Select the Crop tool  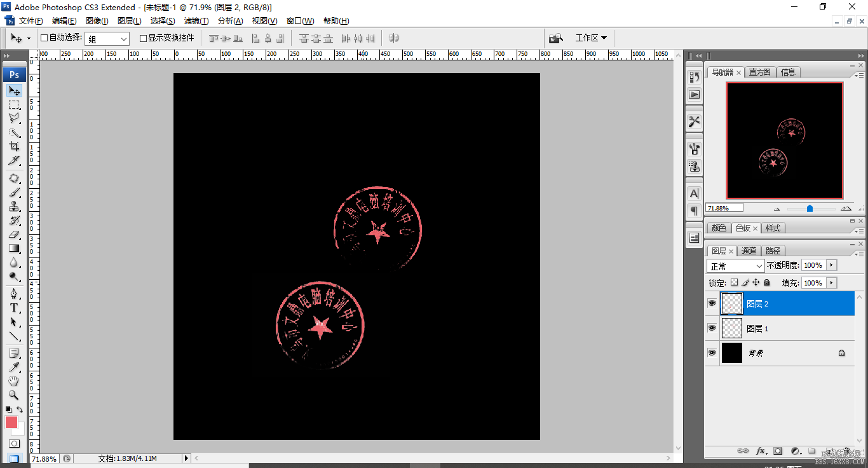14,146
